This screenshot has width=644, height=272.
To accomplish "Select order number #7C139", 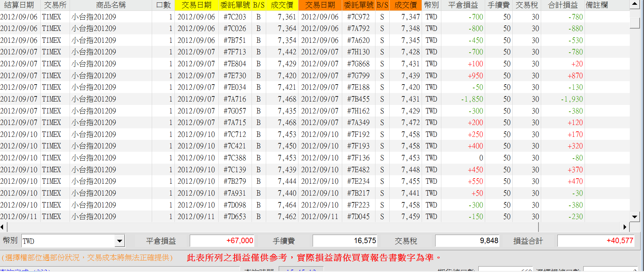I will coord(235,170).
